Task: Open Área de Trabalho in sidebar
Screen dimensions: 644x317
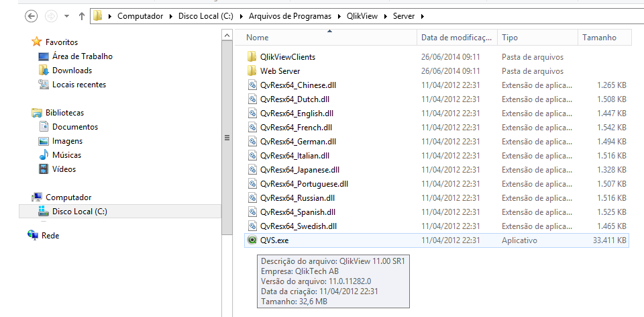Action: coord(82,56)
